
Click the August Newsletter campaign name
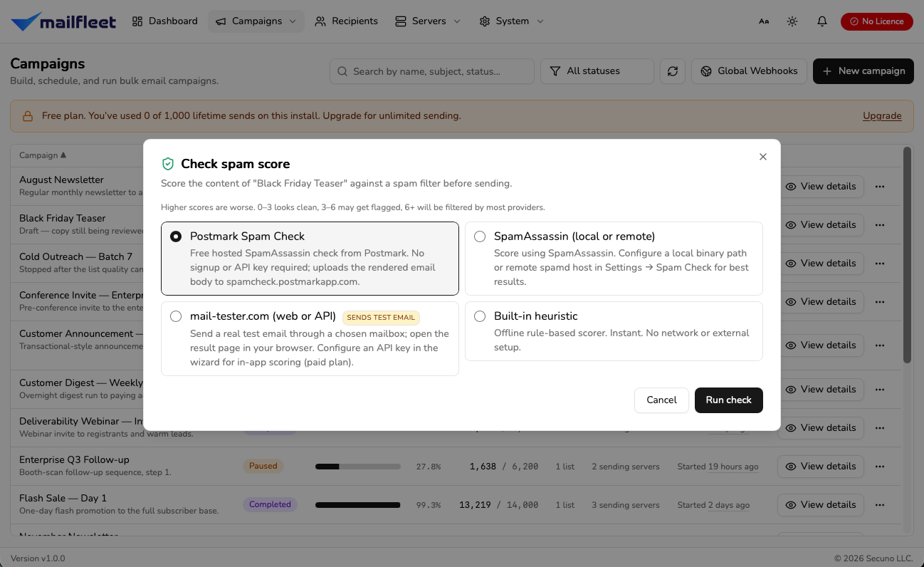coord(61,180)
